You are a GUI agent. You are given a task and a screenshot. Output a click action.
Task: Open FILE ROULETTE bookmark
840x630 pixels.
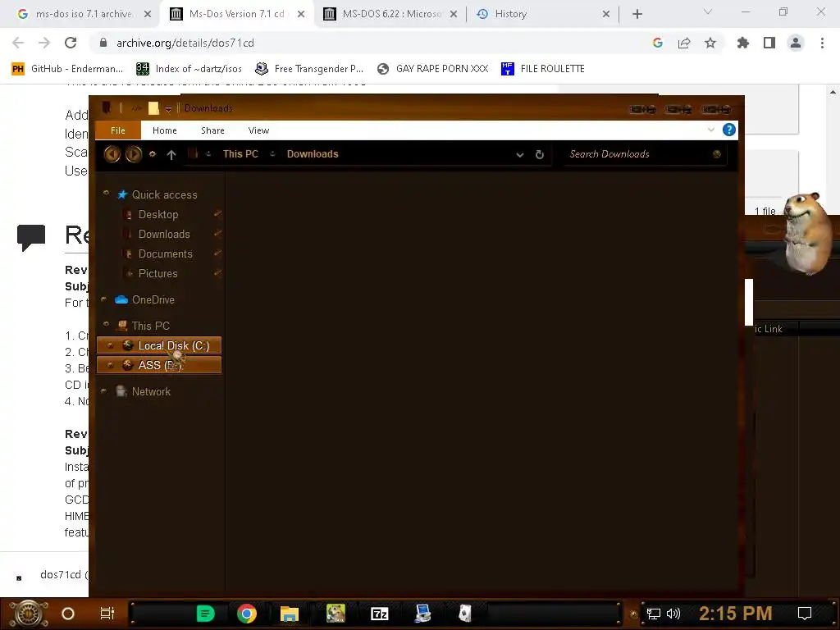pos(543,69)
